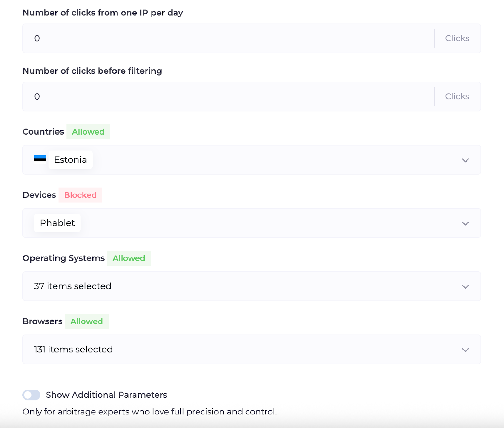This screenshot has height=428, width=504.
Task: Click the '131 items selected' text
Action: 73,350
